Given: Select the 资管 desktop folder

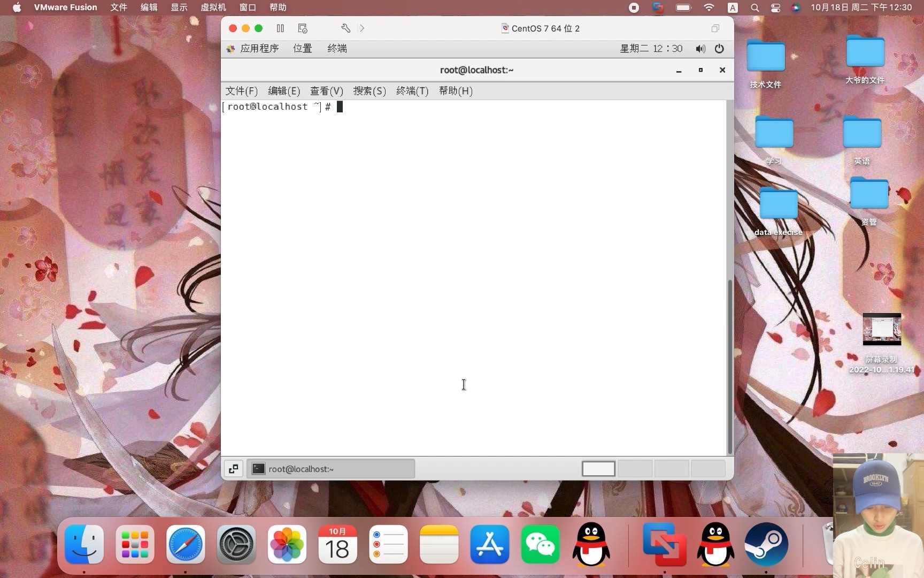Looking at the screenshot, I should (869, 201).
